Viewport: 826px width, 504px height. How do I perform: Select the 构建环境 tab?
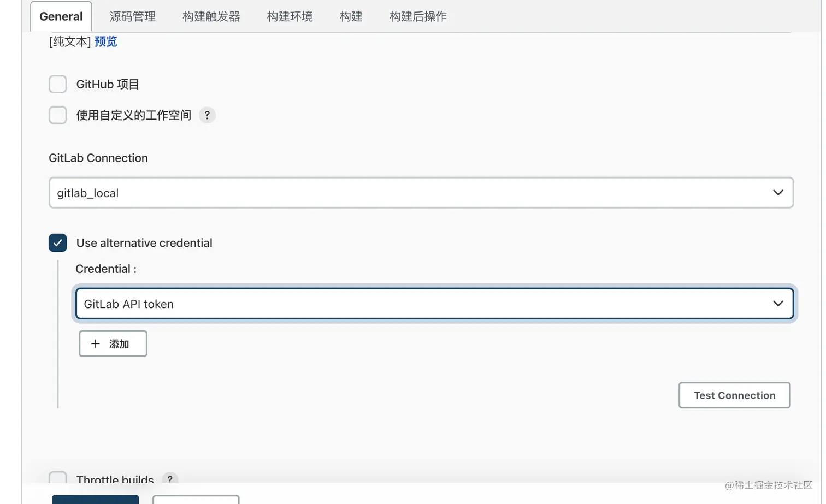click(290, 16)
